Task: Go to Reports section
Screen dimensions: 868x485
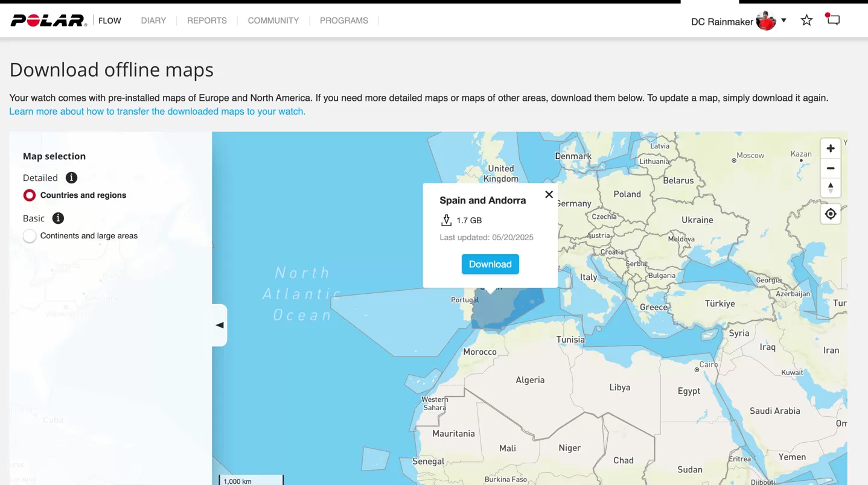Action: pyautogui.click(x=206, y=21)
